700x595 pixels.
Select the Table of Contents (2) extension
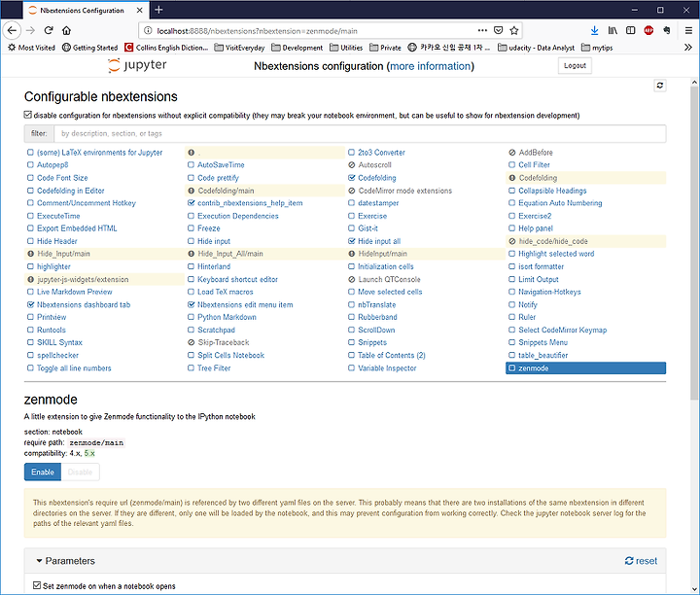point(392,355)
